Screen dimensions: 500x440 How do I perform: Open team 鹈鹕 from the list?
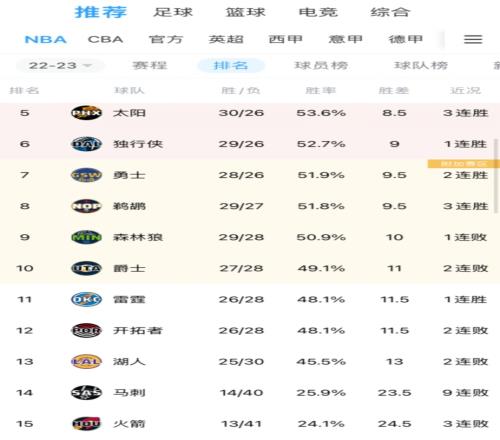(x=129, y=206)
